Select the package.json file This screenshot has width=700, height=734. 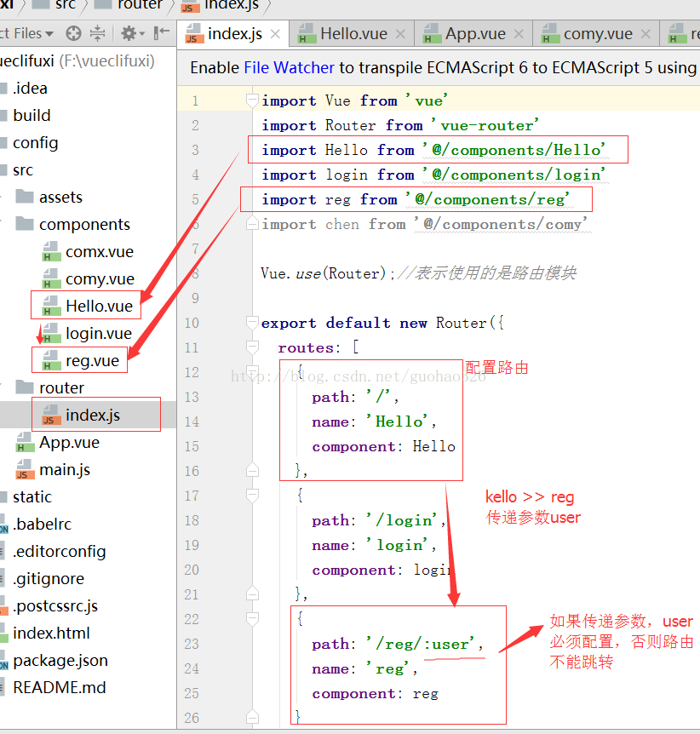pos(60,660)
